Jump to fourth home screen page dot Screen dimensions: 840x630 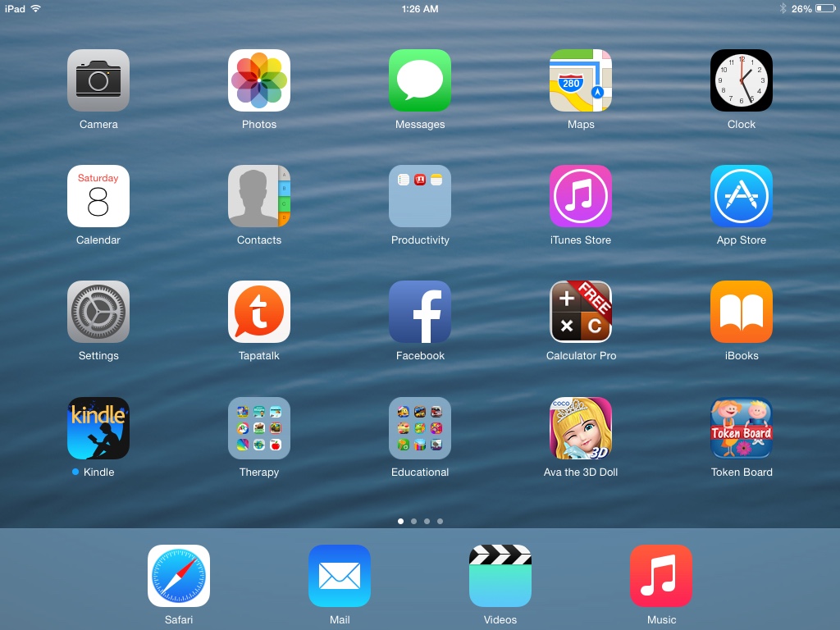440,521
